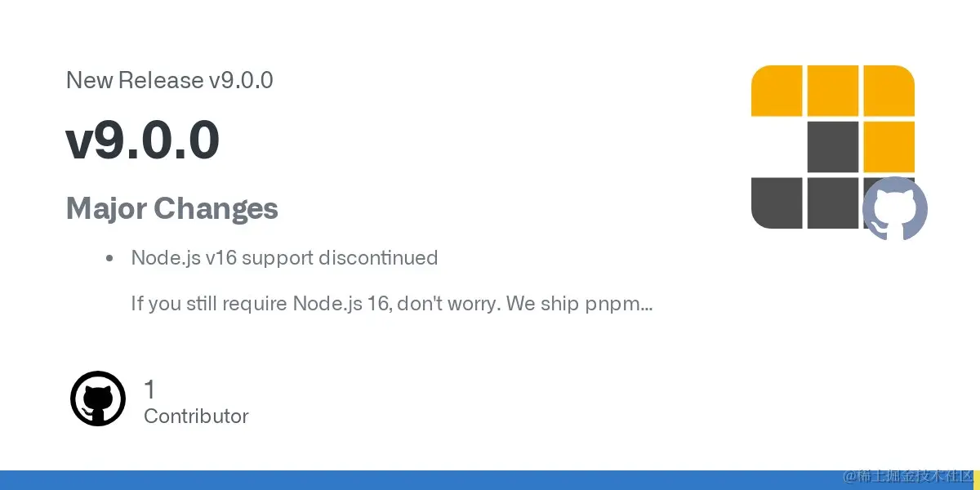Click the GitHub badge overlapping the pnpm logo
Image resolution: width=980 pixels, height=490 pixels.
(x=895, y=208)
